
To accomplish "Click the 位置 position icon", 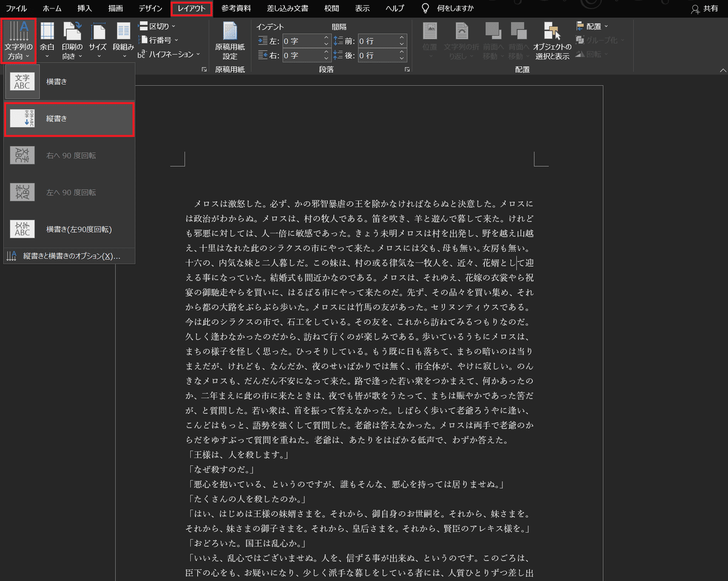I will click(430, 31).
